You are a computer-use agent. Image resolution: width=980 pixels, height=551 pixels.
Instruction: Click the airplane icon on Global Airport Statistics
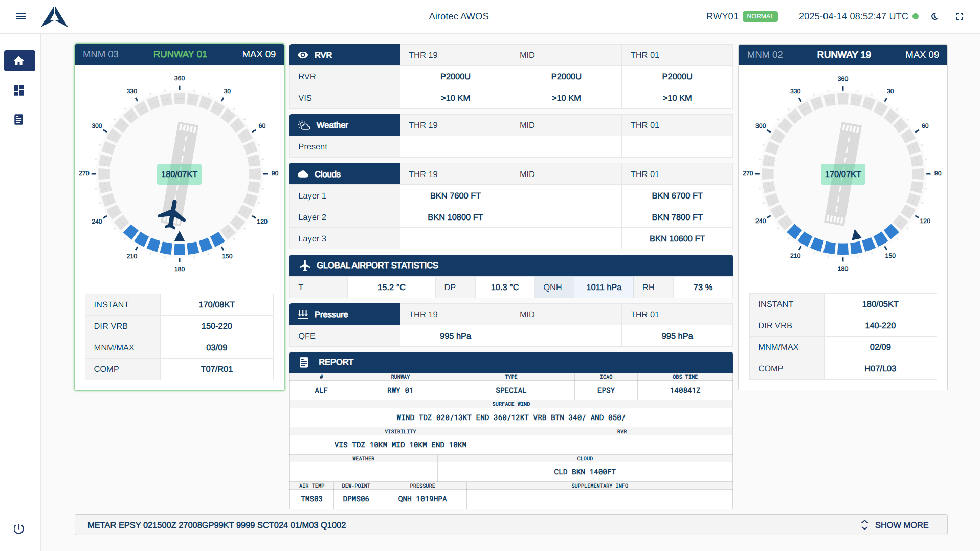click(305, 265)
